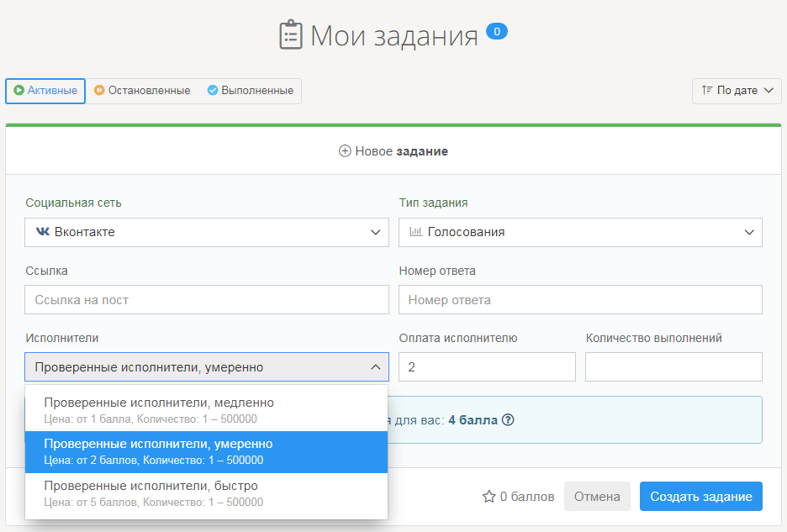Screen dimensions: 787x532
Task: Expand the Тип задания Голосования dropdown
Action: [580, 232]
